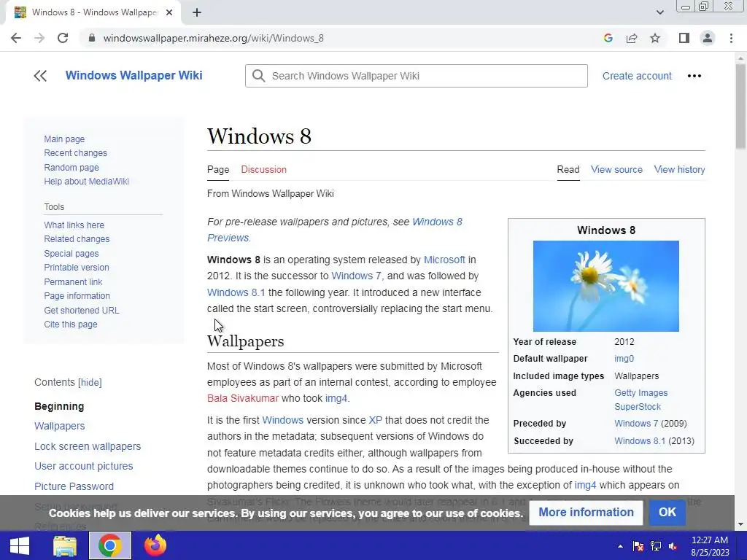Open Getty Images link
747x560 pixels.
point(640,393)
